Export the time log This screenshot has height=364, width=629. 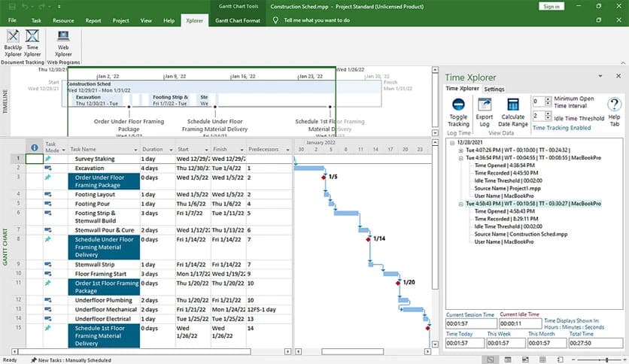click(x=485, y=111)
